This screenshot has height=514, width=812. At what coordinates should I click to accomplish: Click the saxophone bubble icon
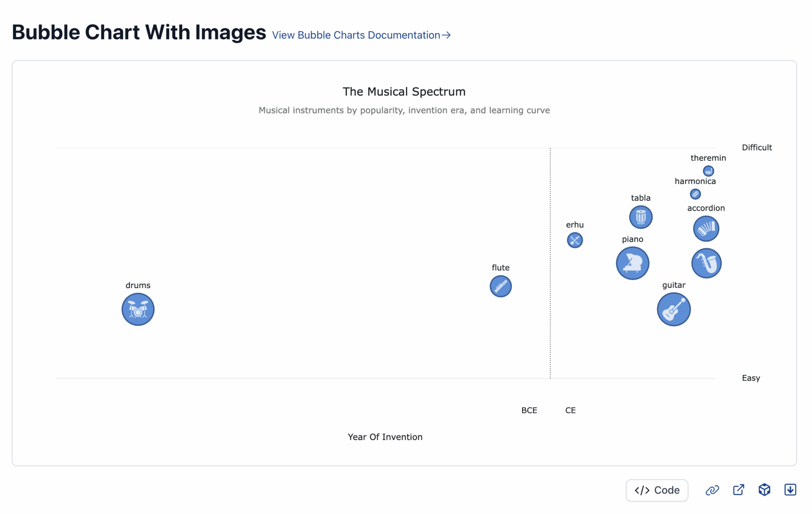point(706,263)
